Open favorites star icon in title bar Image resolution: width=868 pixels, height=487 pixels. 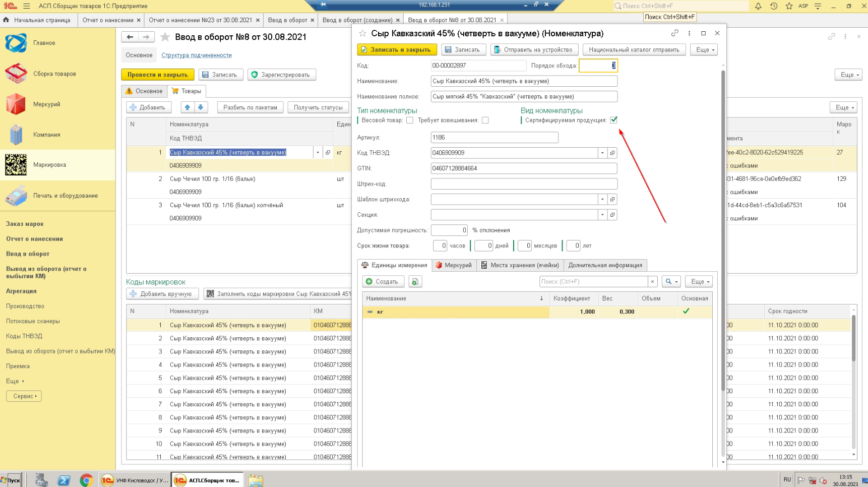pos(789,6)
